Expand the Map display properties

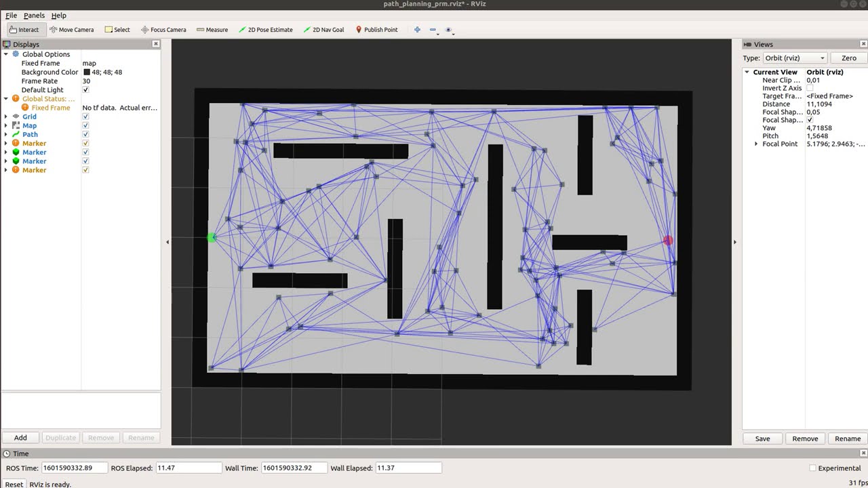pyautogui.click(x=6, y=125)
